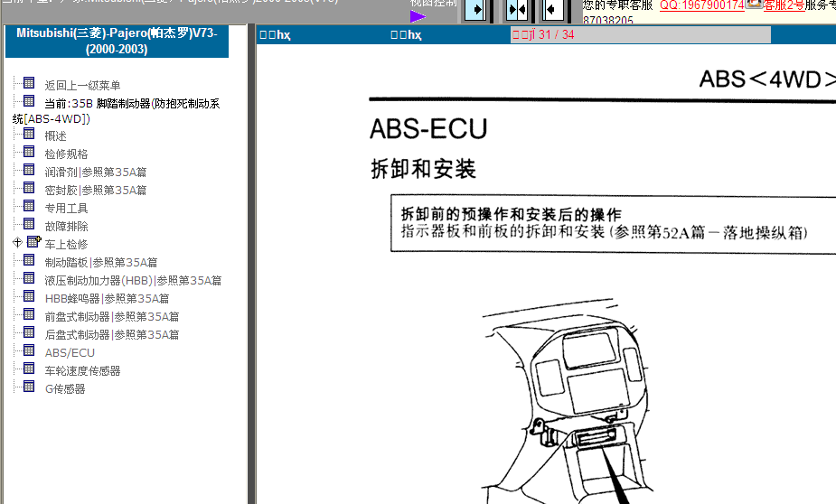This screenshot has width=836, height=504.
Task: Click the 拆卸和安装 subheading
Action: pos(423,170)
